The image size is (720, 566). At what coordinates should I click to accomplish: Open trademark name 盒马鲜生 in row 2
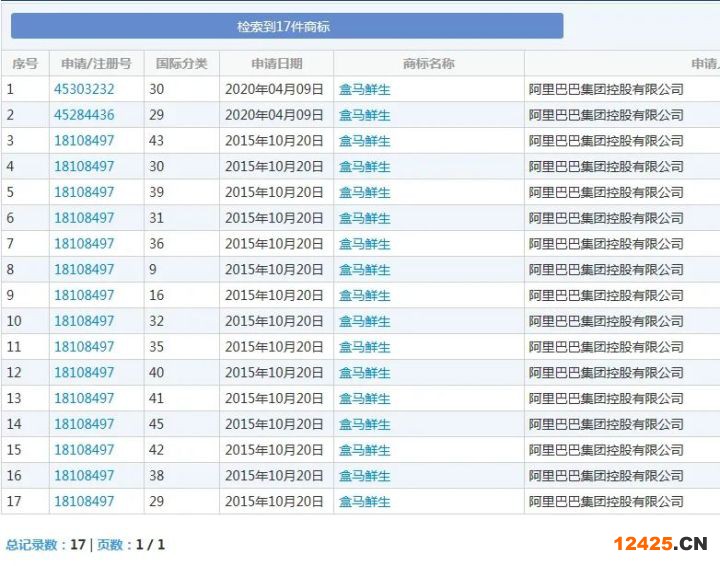tap(365, 115)
